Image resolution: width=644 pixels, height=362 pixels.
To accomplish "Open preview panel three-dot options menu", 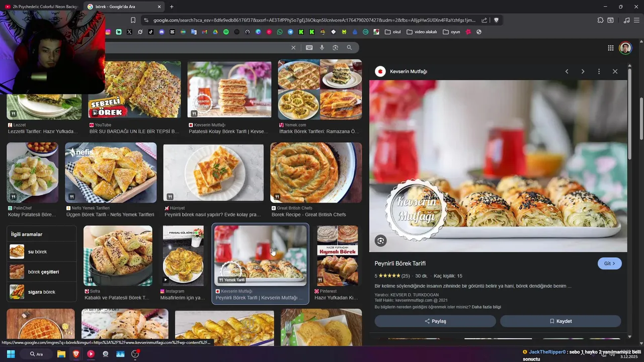I will [x=599, y=71].
